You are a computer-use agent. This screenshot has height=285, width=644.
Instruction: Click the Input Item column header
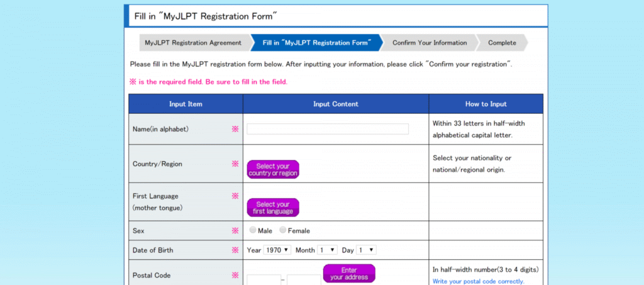pos(186,104)
